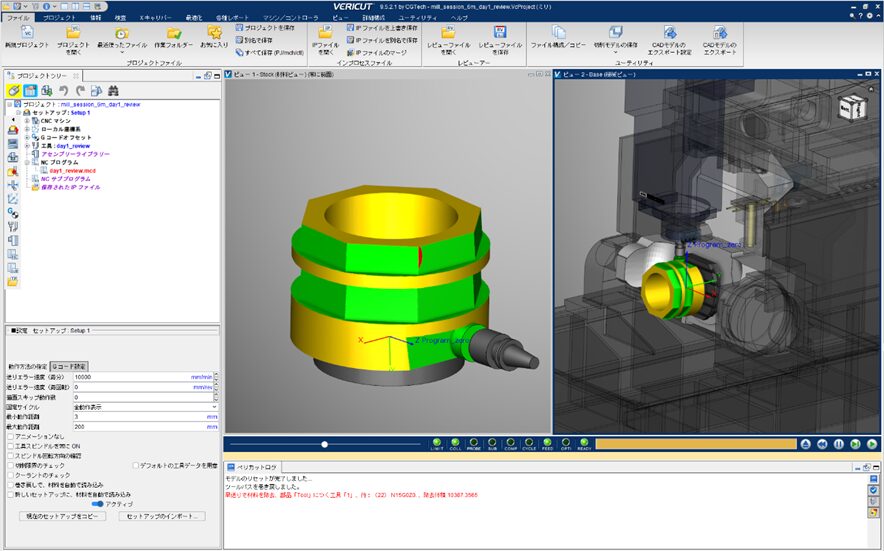Screen dimensions: 884x551
Task: Open the 固定サイクル dropdown
Action: pyautogui.click(x=214, y=407)
